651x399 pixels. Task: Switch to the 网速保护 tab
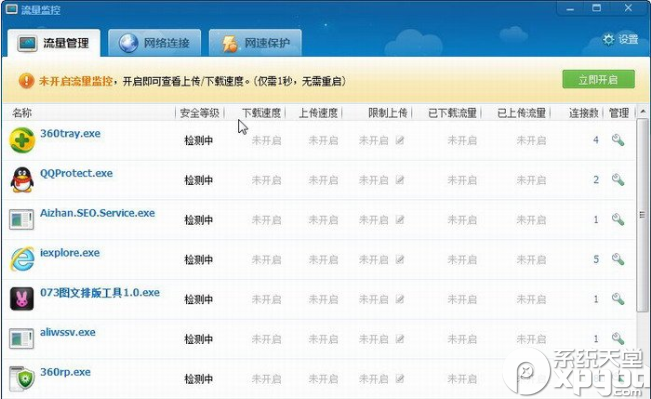tap(255, 43)
